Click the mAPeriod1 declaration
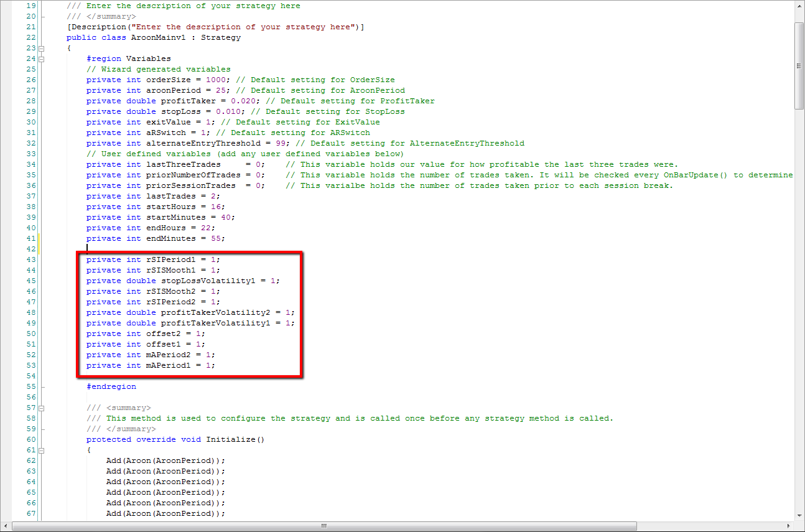 pyautogui.click(x=151, y=365)
